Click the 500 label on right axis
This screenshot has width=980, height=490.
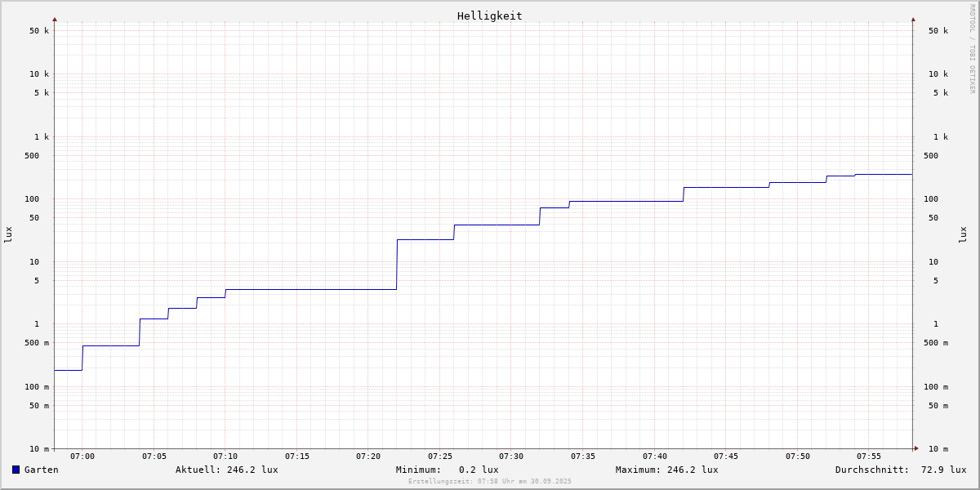tap(931, 156)
